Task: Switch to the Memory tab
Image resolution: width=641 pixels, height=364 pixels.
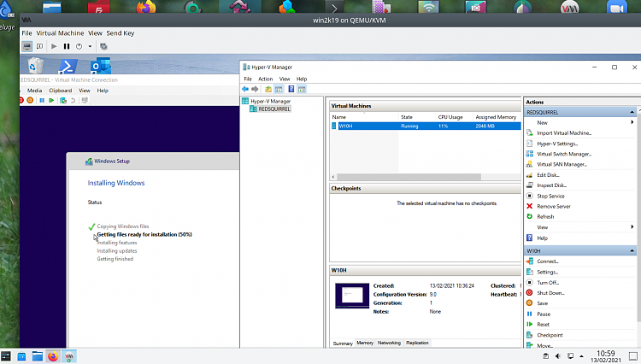Action: pos(365,343)
